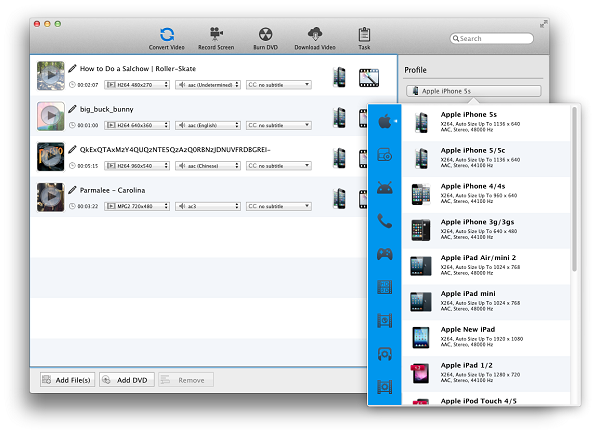
Task: Select the headphones audio format category
Action: click(x=385, y=354)
